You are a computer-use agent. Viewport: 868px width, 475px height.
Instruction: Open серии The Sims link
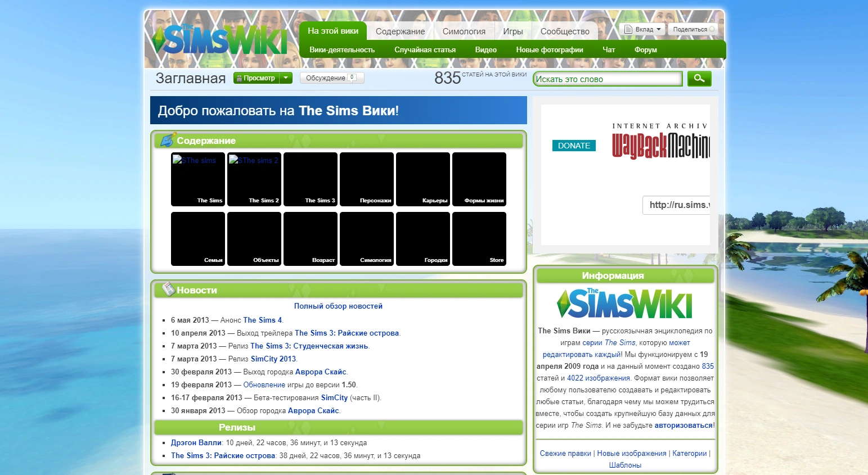click(x=609, y=342)
